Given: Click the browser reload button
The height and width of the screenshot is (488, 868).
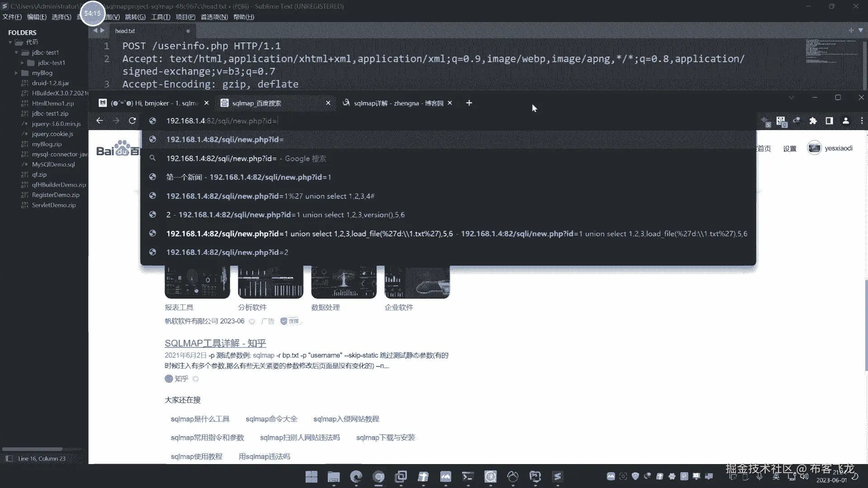Looking at the screenshot, I should click(x=132, y=121).
